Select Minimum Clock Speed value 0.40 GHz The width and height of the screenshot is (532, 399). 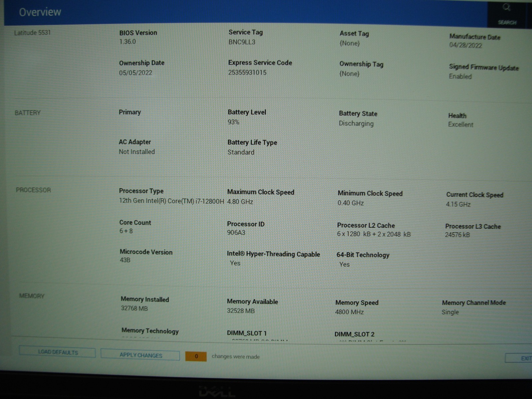point(351,203)
